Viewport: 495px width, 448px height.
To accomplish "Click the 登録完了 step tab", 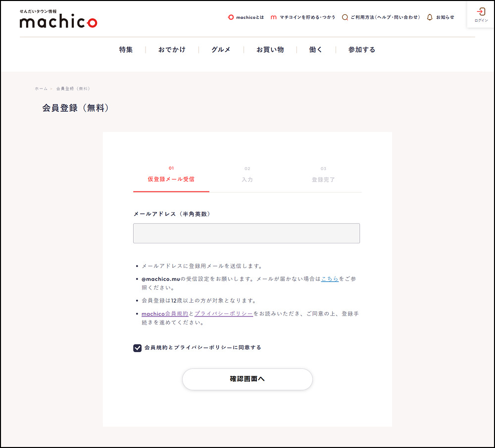I will (323, 179).
